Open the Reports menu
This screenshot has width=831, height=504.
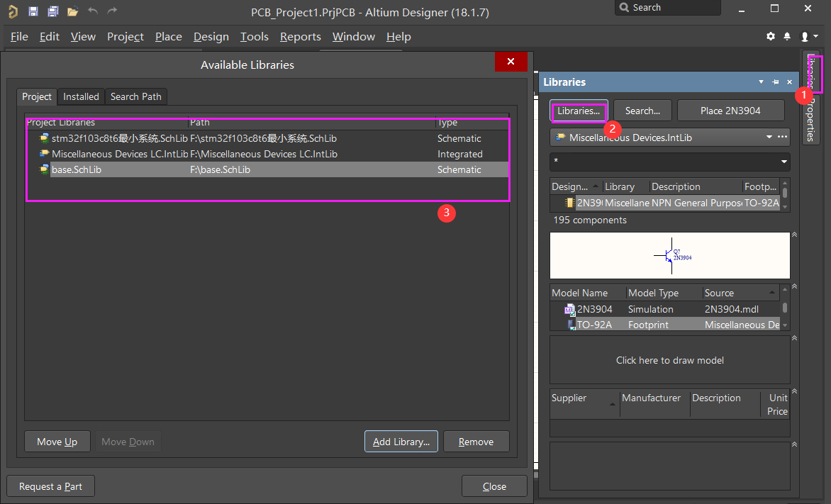(x=301, y=37)
